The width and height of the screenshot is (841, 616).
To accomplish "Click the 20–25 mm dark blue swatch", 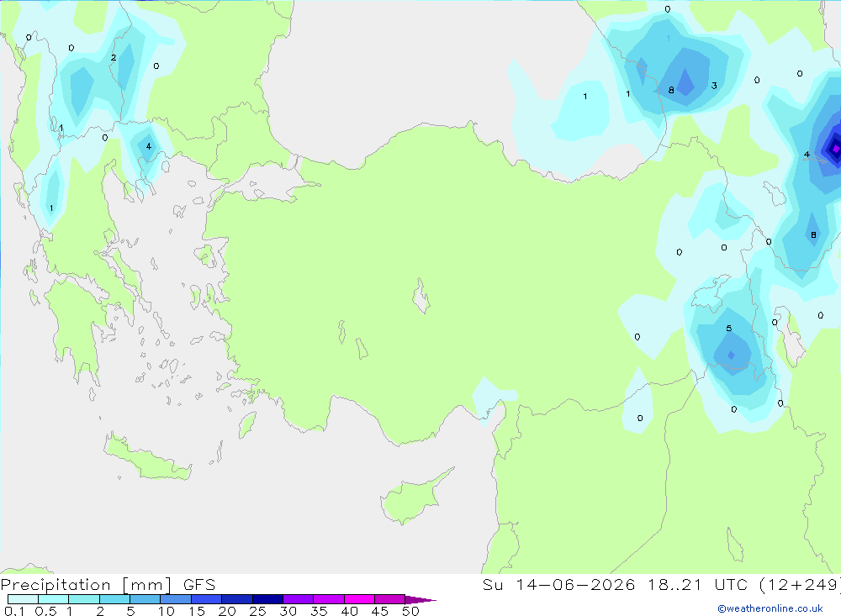I will point(237,599).
